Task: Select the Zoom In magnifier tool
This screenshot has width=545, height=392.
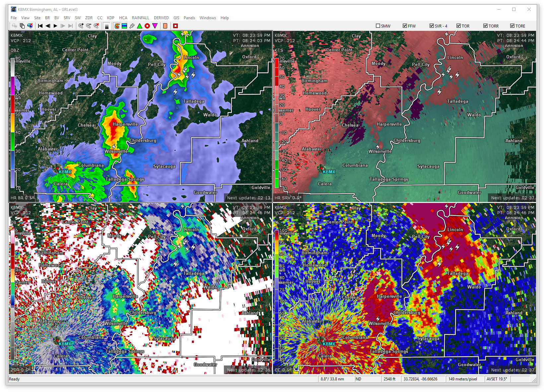Action: point(81,26)
